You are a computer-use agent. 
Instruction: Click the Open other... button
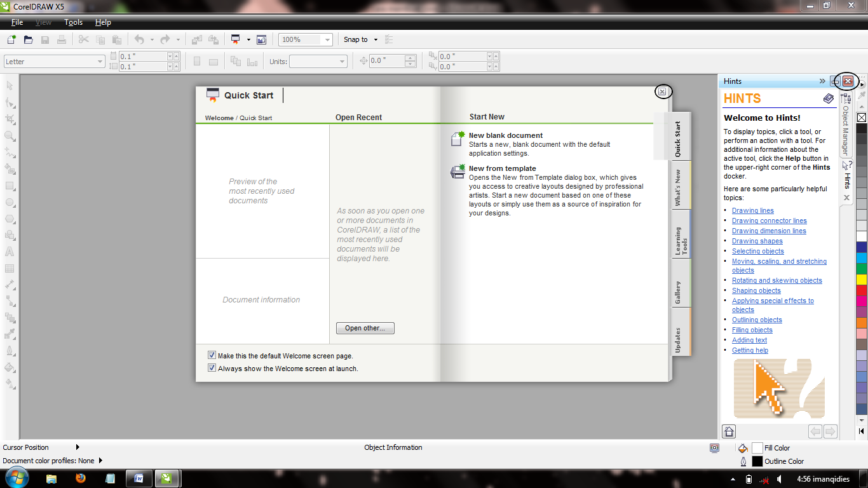pos(365,328)
